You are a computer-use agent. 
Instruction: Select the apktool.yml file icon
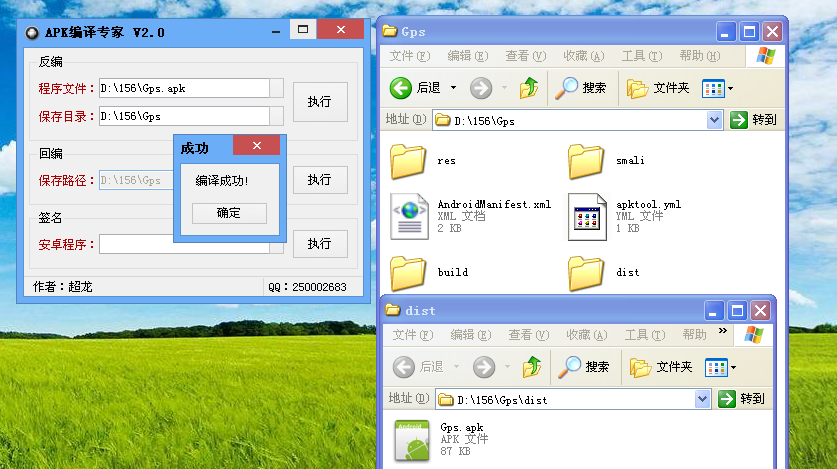pyautogui.click(x=587, y=216)
